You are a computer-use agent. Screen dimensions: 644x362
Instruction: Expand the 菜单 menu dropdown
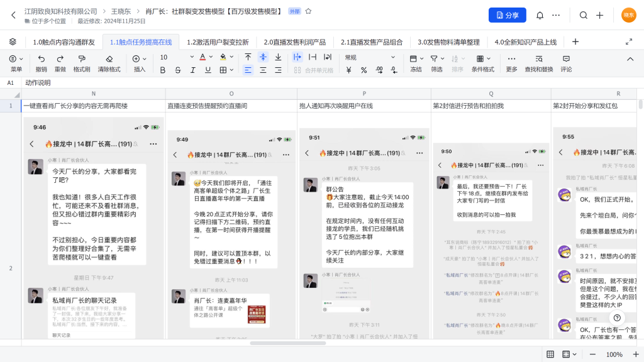[21, 58]
